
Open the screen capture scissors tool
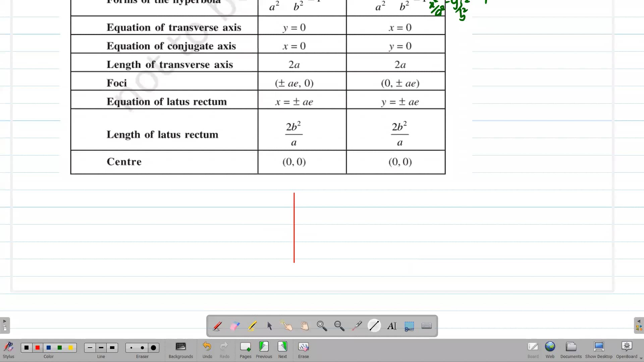coord(409,325)
